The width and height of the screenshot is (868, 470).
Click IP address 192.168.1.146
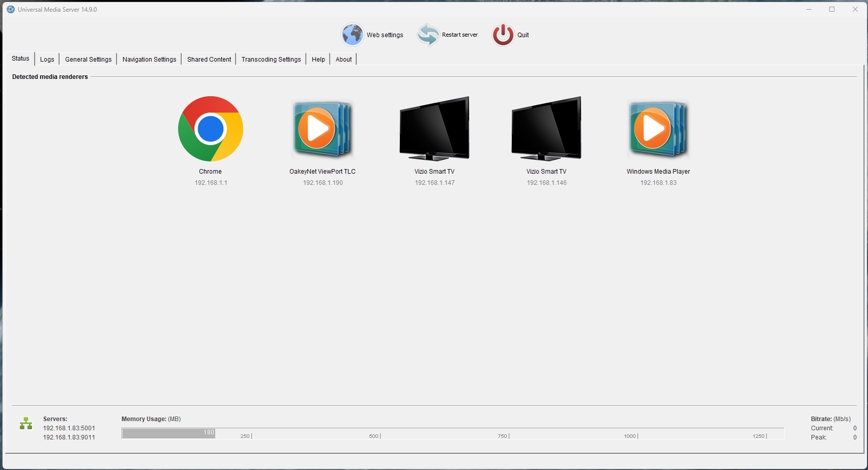(x=546, y=183)
